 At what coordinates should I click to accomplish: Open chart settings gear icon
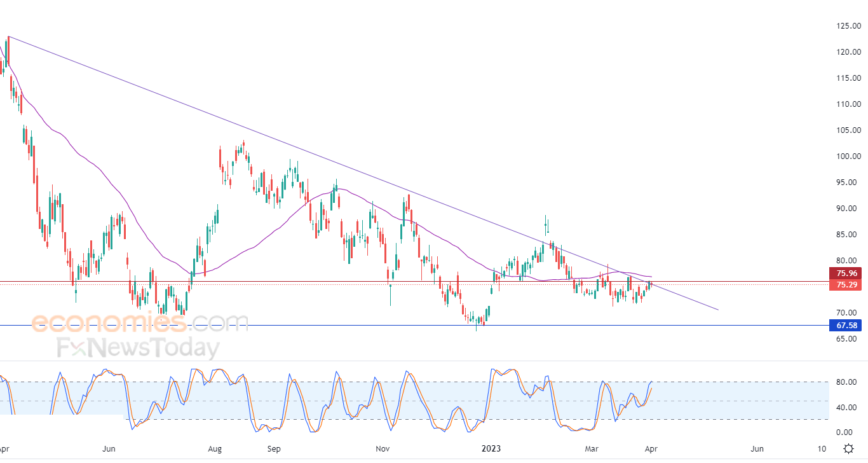[x=848, y=448]
